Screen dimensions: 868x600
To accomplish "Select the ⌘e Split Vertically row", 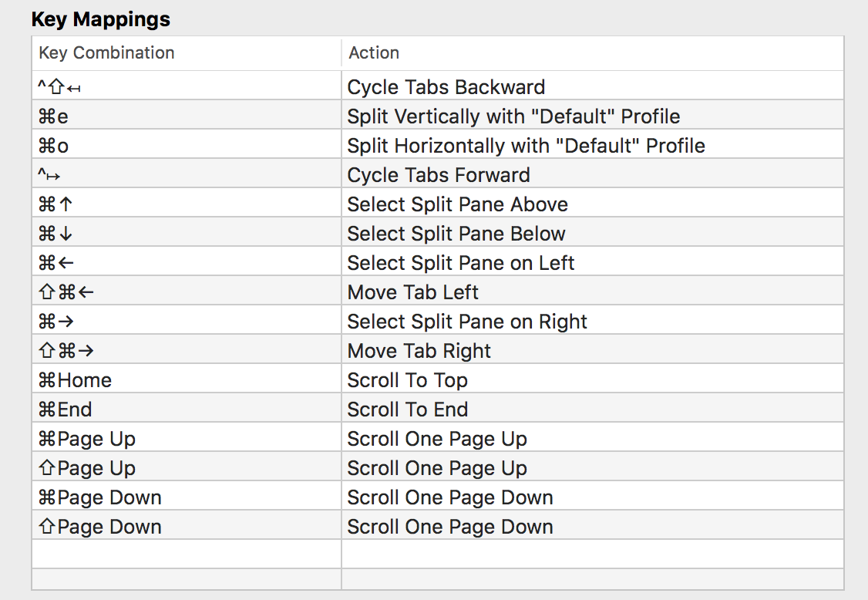I will click(x=513, y=116).
